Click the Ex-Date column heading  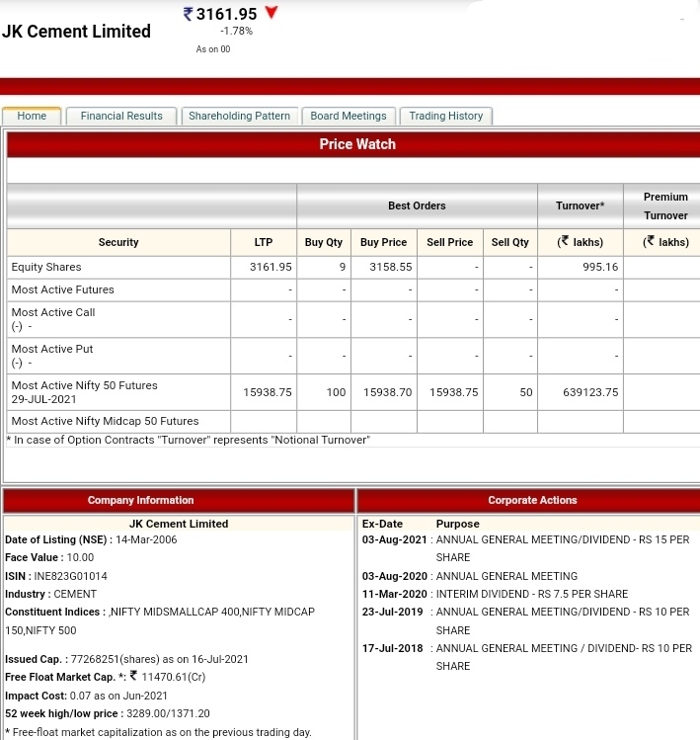tap(382, 524)
